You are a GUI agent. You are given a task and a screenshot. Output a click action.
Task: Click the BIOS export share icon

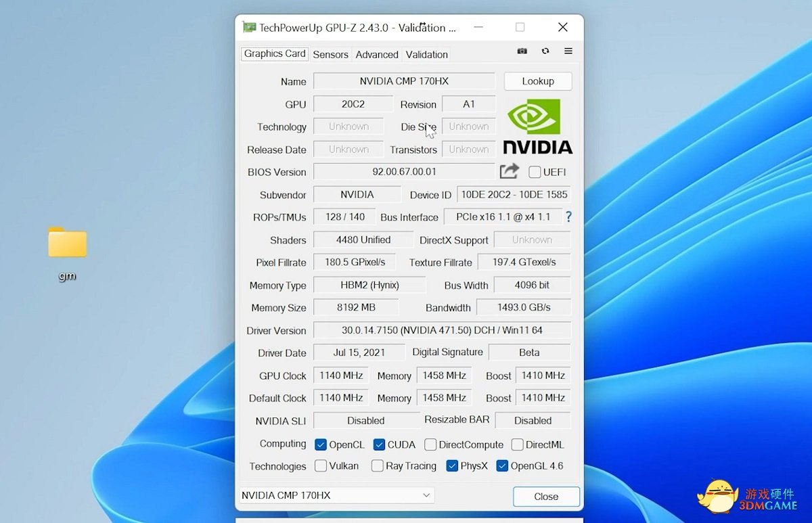coord(510,171)
